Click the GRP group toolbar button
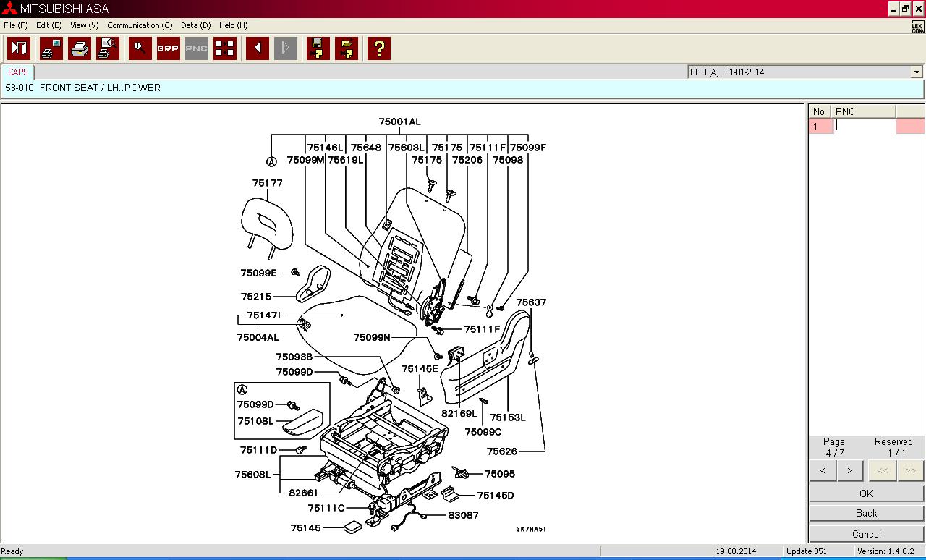Screen dimensions: 926x560 168,48
